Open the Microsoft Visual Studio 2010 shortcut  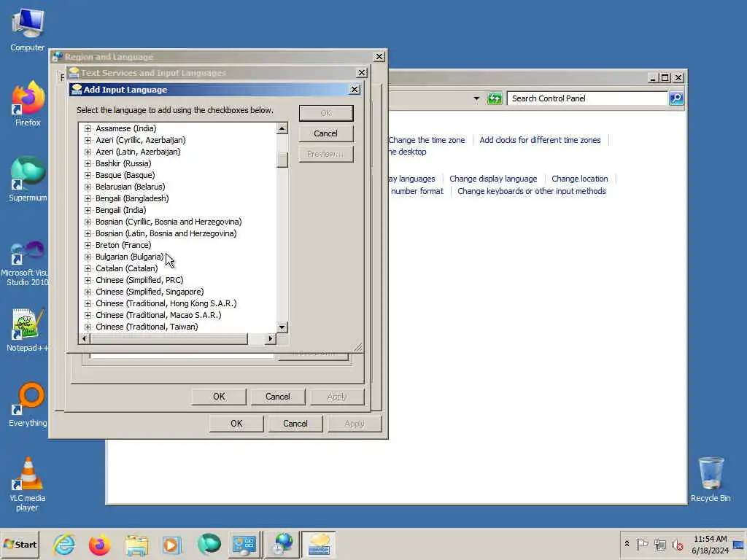[26, 263]
